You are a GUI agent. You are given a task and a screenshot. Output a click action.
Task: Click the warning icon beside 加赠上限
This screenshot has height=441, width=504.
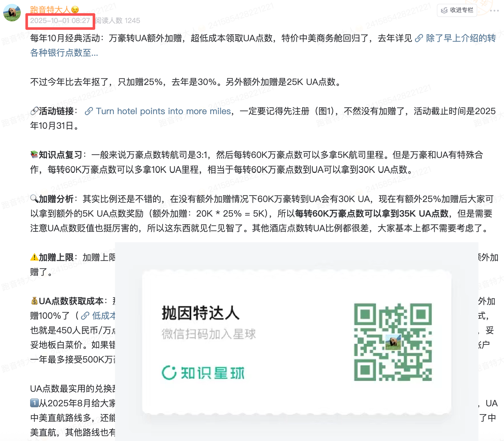34,257
